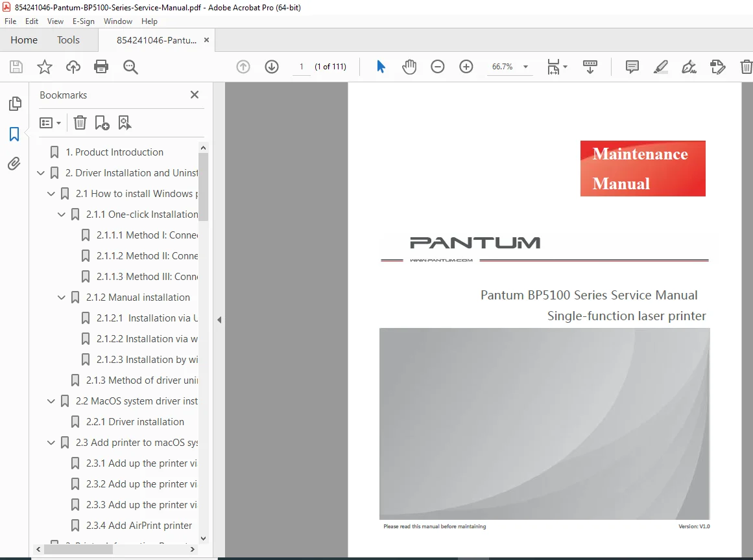
Task: Open 2.1.3 Method of driver bookmark
Action: 141,380
